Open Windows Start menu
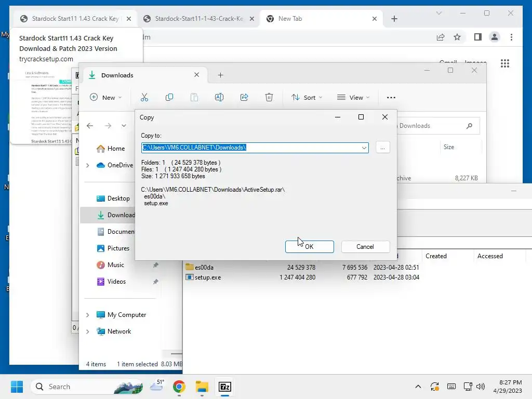This screenshot has height=399, width=532. coord(17,387)
